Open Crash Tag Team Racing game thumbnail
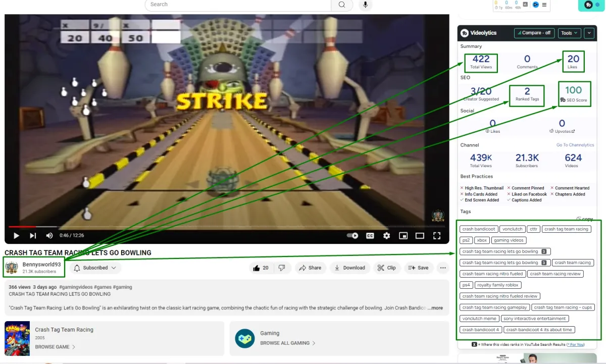This screenshot has width=606, height=364. pyautogui.click(x=17, y=338)
